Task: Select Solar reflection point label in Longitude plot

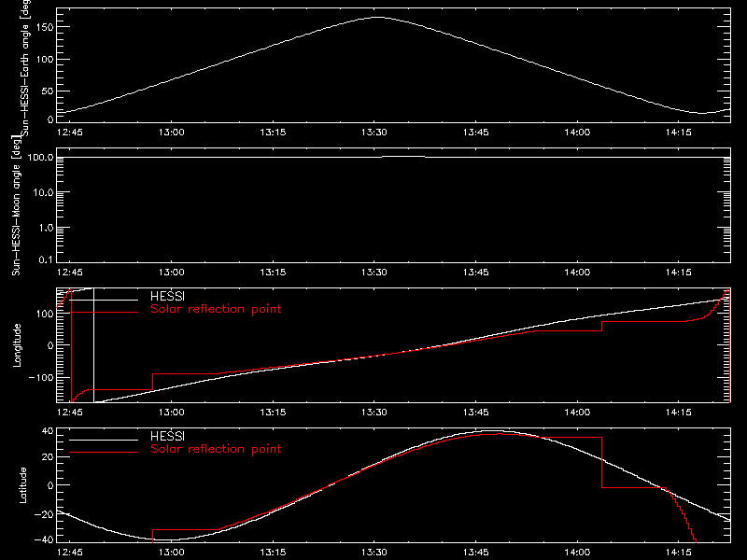Action: point(216,309)
